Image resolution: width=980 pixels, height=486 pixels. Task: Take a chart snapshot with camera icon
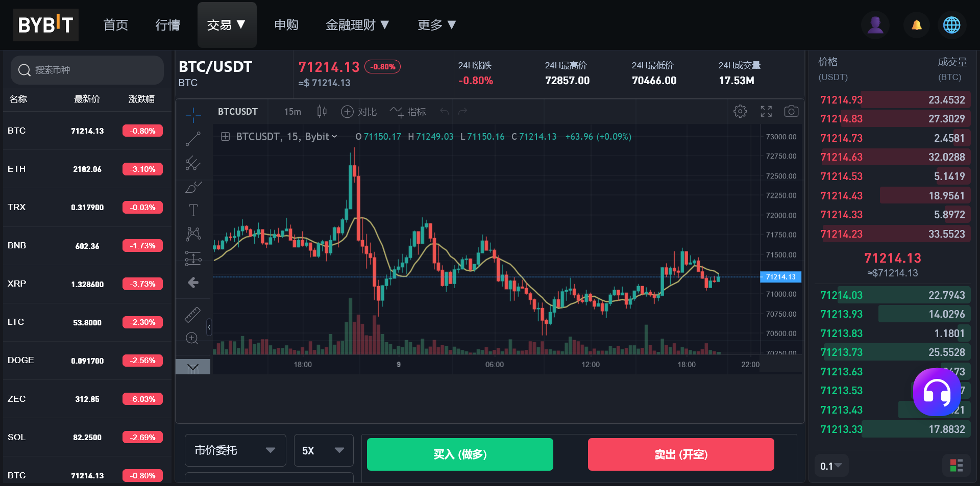(791, 111)
